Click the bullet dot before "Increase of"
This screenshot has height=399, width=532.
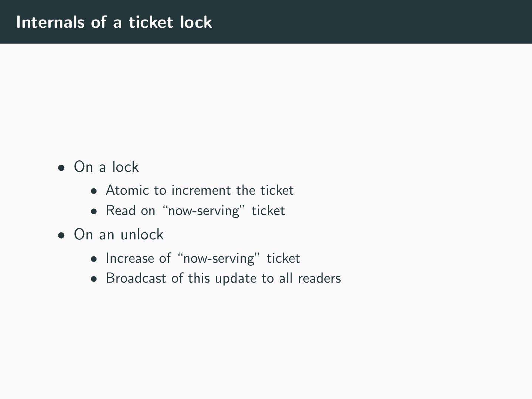(x=95, y=259)
